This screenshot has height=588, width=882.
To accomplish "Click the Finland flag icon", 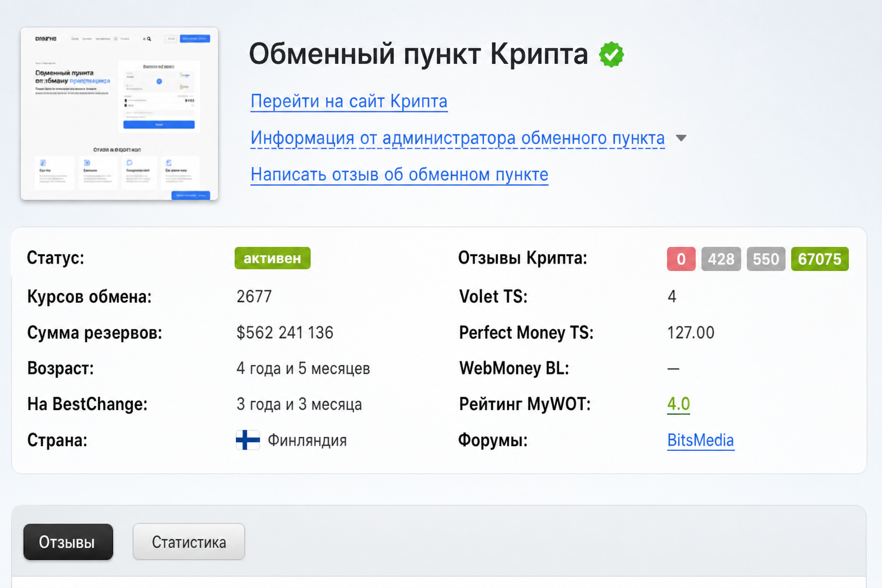I will tap(247, 440).
